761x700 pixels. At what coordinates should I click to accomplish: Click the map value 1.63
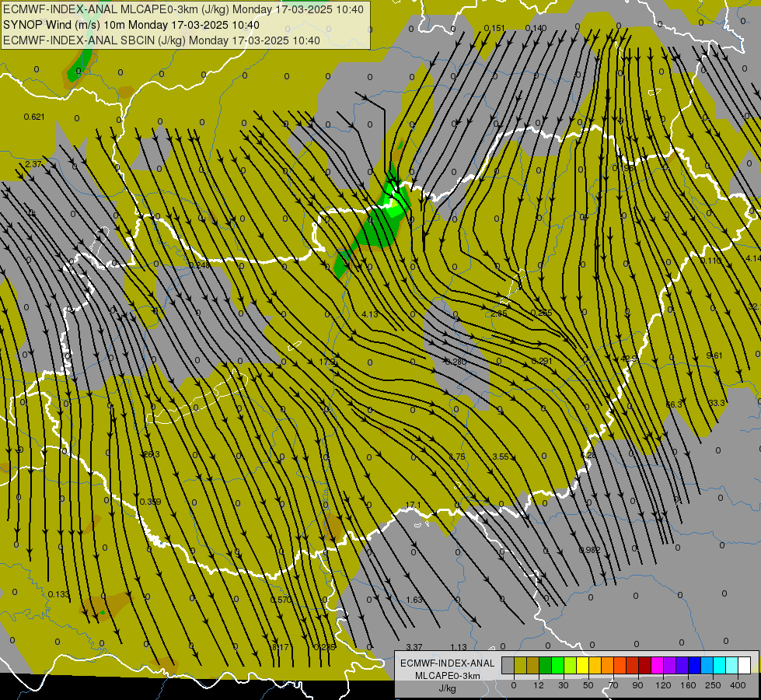click(x=414, y=600)
